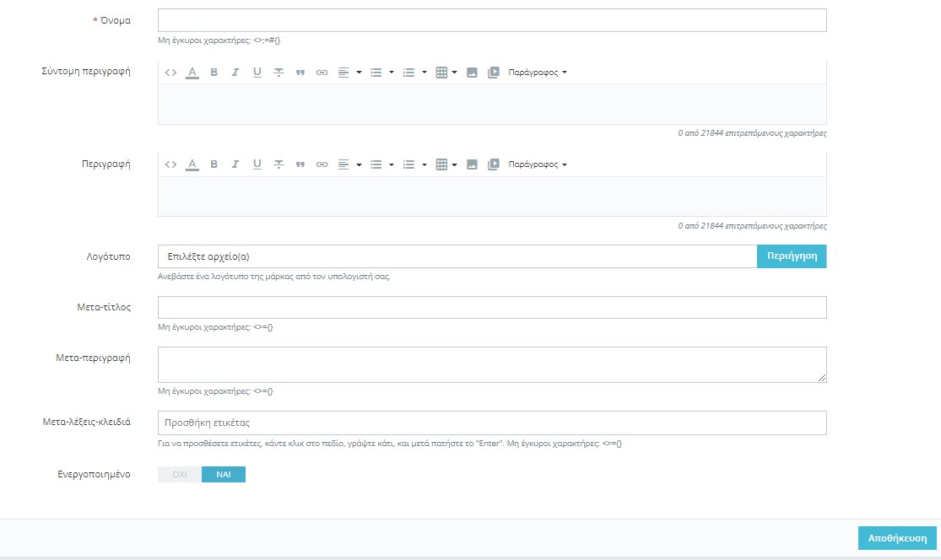The image size is (941, 560).
Task: Click into the Όνομα text field
Action: [x=492, y=20]
